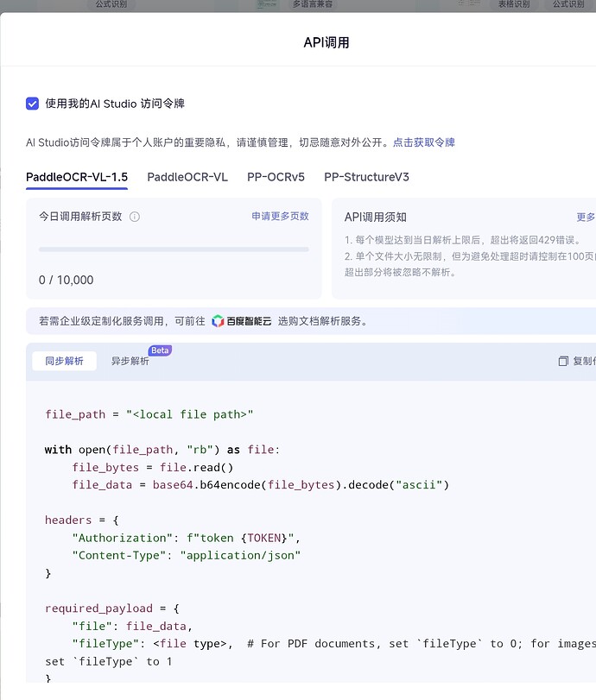Switch to the PP-OCRv5 tab

click(276, 177)
